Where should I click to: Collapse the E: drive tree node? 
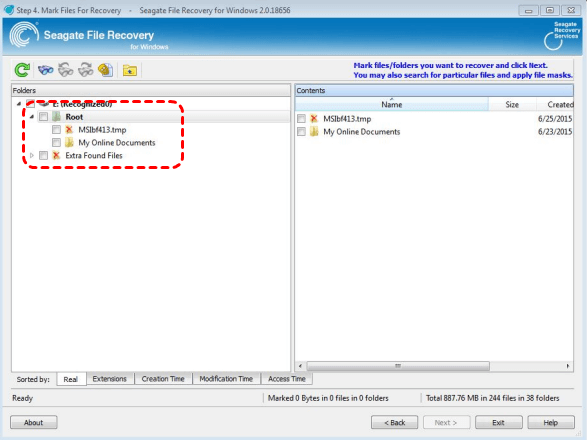pos(19,104)
